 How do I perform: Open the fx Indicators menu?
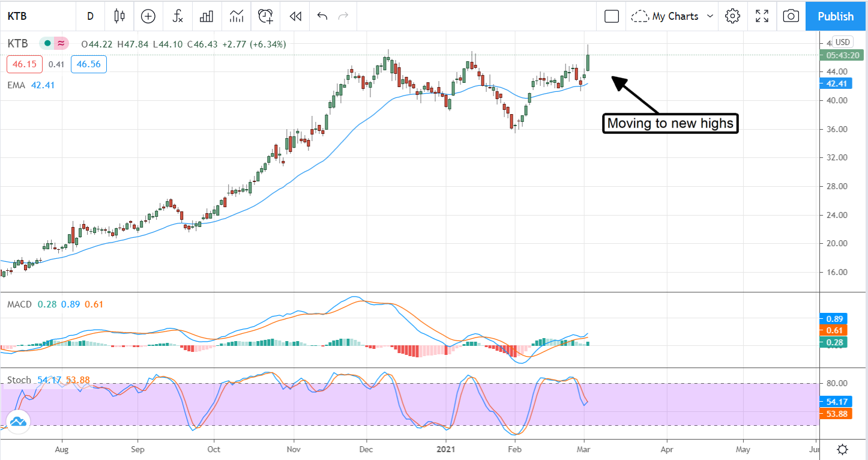pos(178,16)
